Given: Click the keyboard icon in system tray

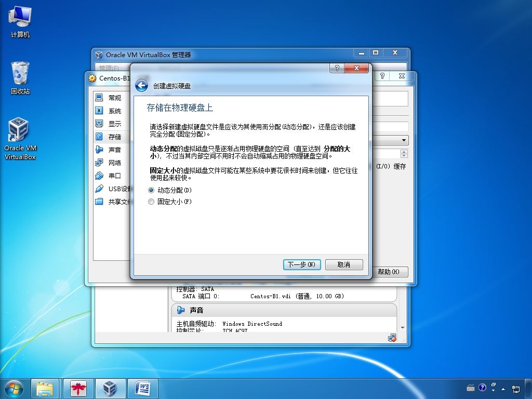Looking at the screenshot, I should 471,388.
